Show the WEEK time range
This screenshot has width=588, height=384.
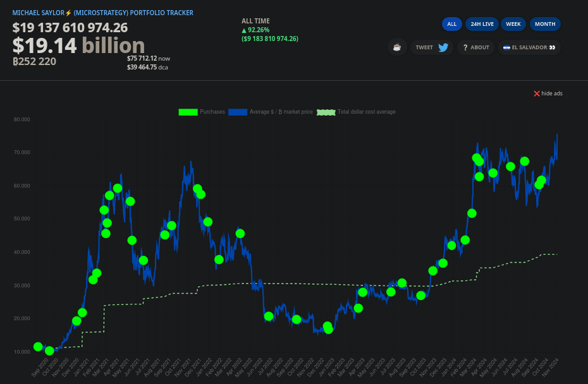click(513, 24)
